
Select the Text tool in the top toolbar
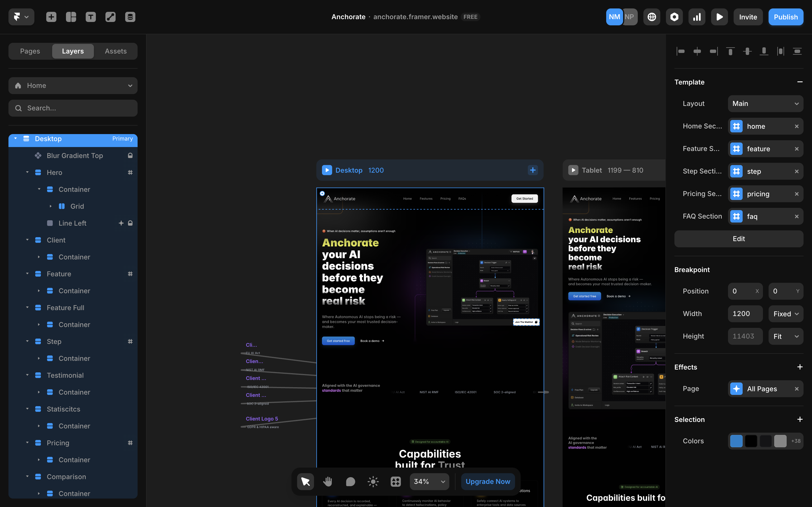click(x=91, y=17)
